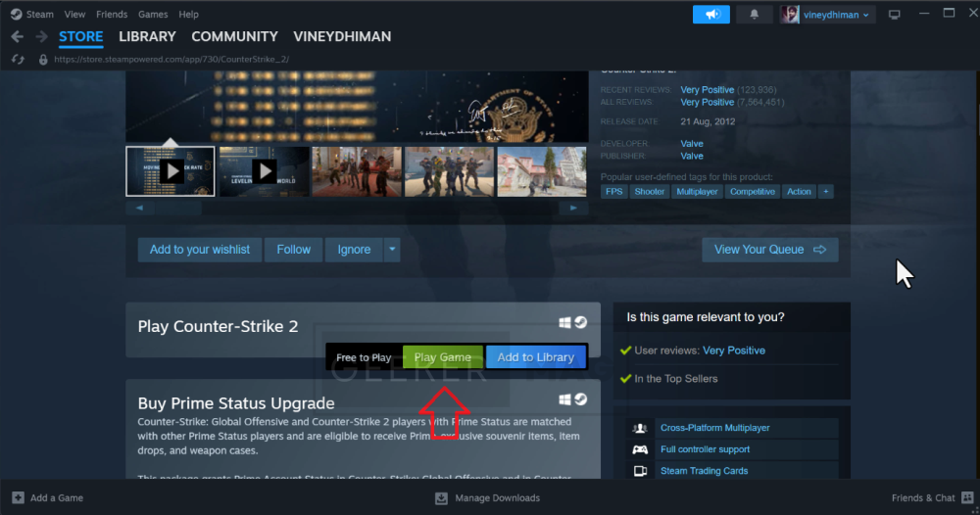Click the Ignore button
This screenshot has width=980, height=515.
click(354, 250)
